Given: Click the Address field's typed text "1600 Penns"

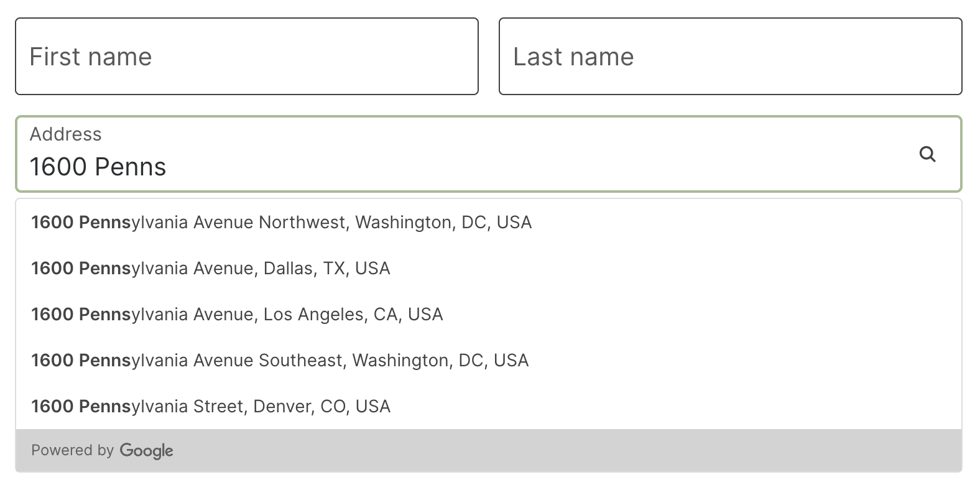Looking at the screenshot, I should click(x=98, y=167).
